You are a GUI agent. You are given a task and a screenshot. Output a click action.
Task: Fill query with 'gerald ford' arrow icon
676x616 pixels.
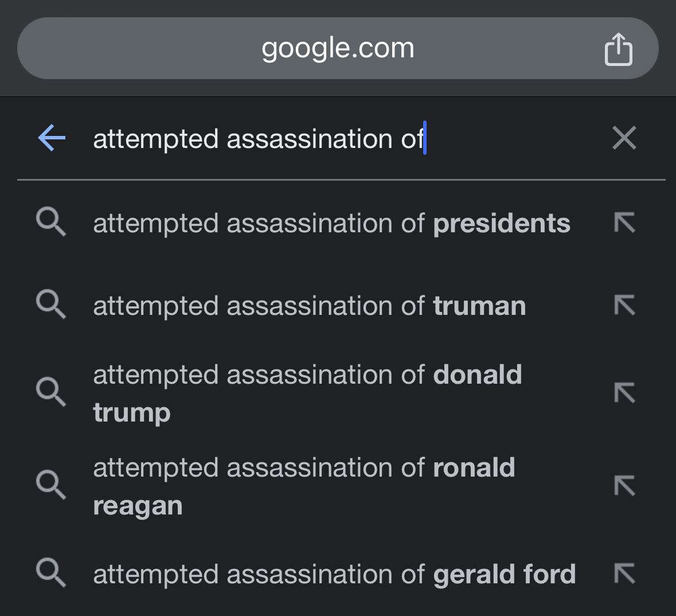[624, 574]
